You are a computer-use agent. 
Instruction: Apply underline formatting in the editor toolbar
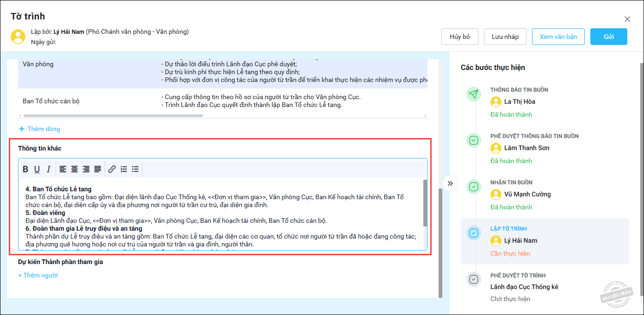[37, 169]
